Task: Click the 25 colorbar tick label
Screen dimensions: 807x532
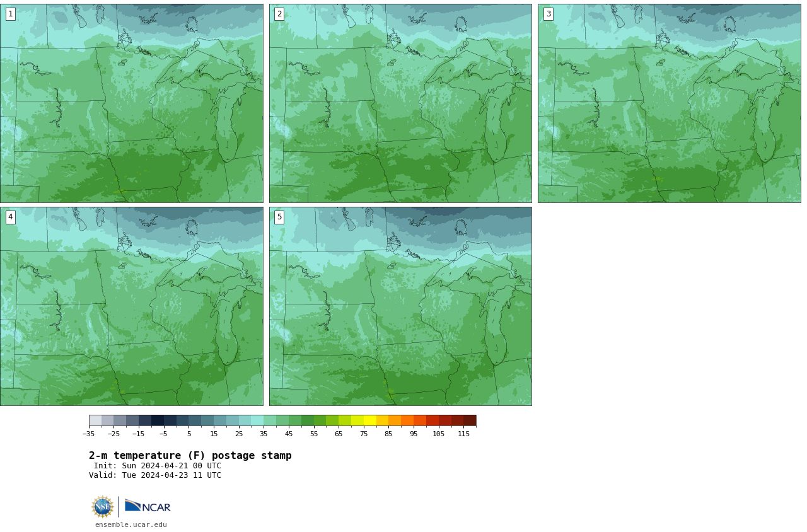Action: click(x=239, y=434)
